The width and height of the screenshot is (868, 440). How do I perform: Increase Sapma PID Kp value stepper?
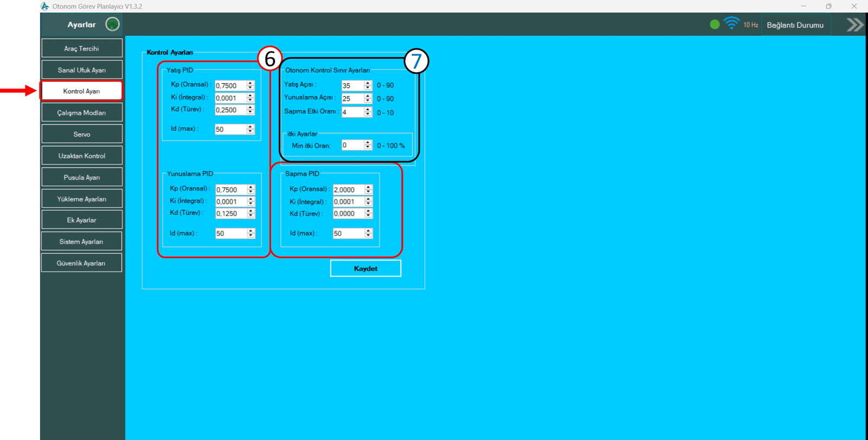click(x=369, y=187)
